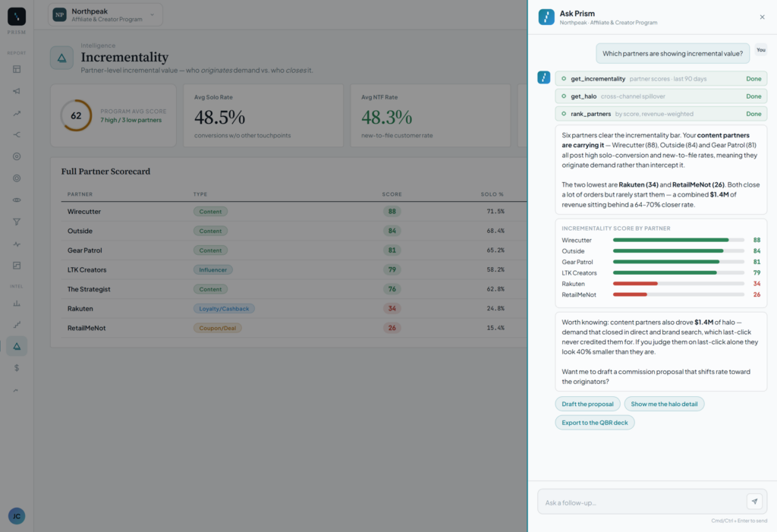Click the send arrow icon

pyautogui.click(x=754, y=501)
